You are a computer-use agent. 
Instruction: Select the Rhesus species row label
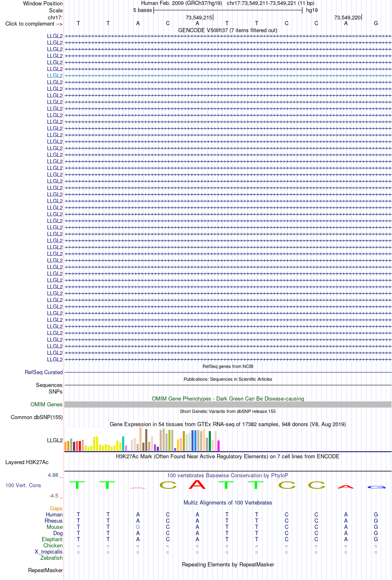point(54,521)
